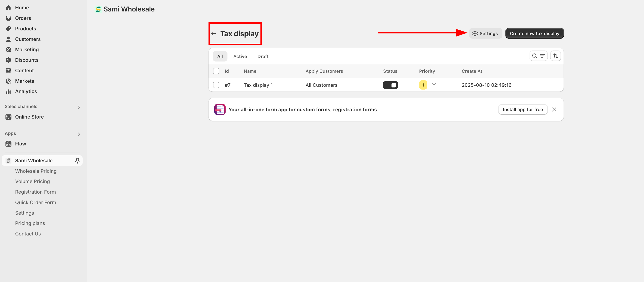The width and height of the screenshot is (644, 282).
Task: Toggle status switch for Tax display 1
Action: point(390,85)
